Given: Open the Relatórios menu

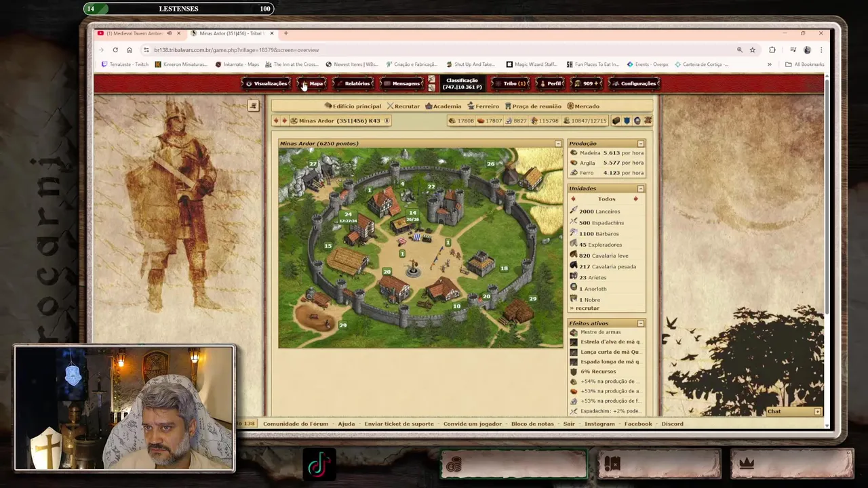Looking at the screenshot, I should coord(353,83).
